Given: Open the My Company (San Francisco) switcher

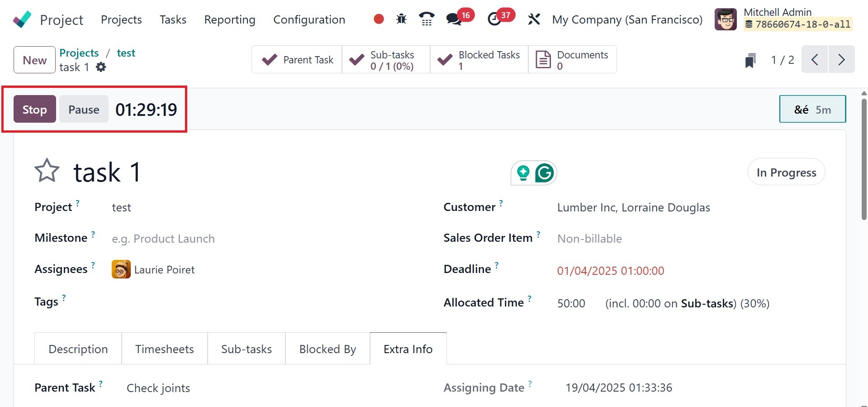Looking at the screenshot, I should point(627,19).
